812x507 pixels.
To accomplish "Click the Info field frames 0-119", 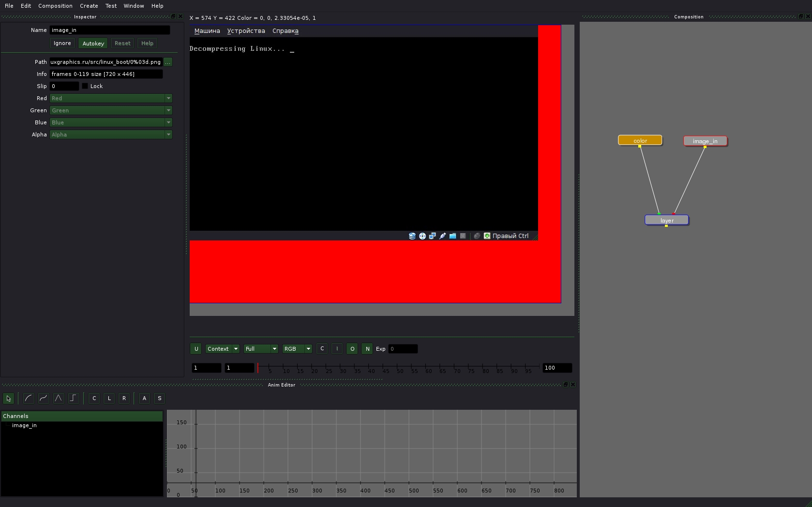I will point(106,74).
